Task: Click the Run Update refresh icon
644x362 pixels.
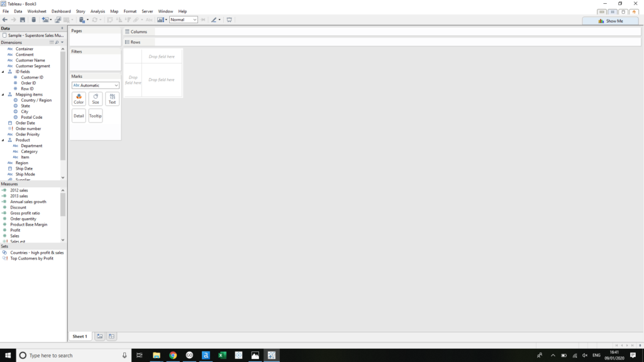Action: (x=95, y=19)
